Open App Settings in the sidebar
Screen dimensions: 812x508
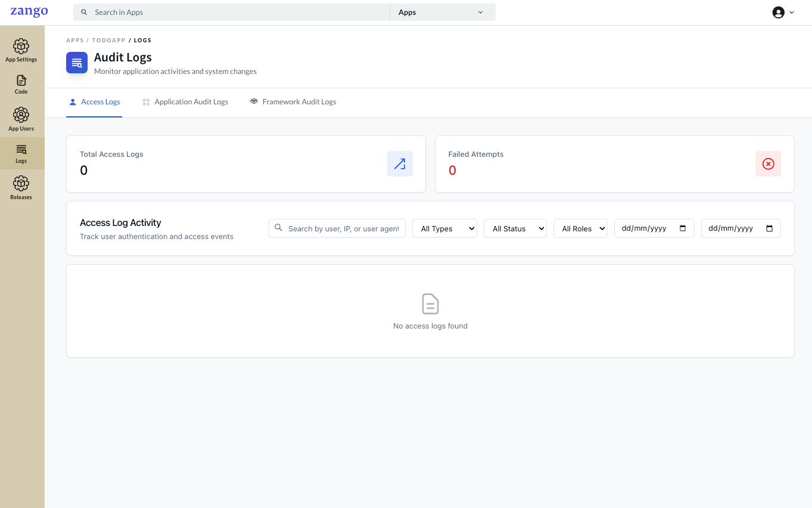(x=21, y=51)
